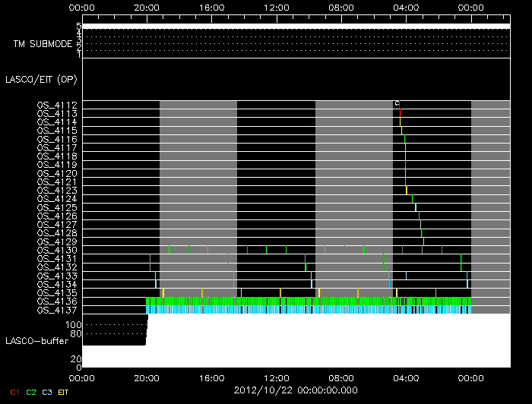Click the white C marker in OS_4112 row
Image resolution: width=532 pixels, height=404 pixels.
point(396,104)
